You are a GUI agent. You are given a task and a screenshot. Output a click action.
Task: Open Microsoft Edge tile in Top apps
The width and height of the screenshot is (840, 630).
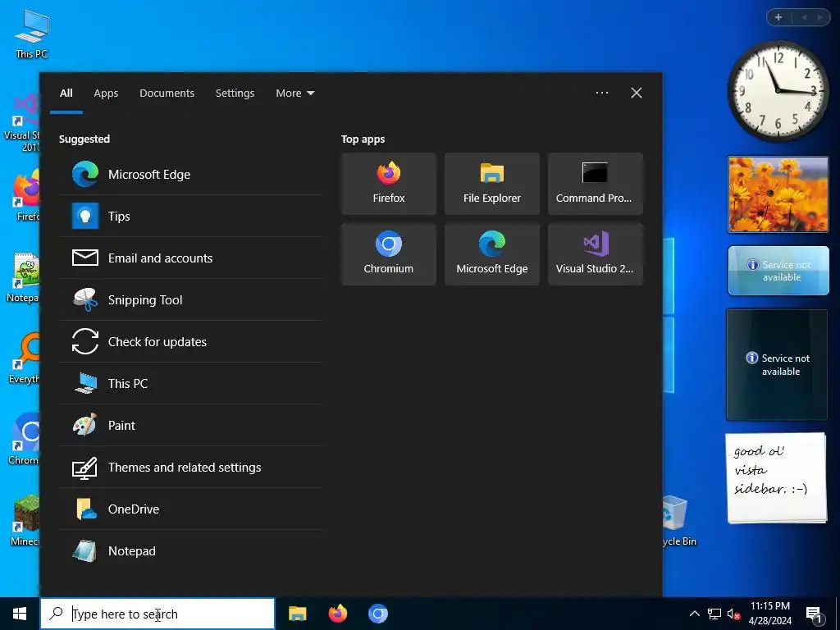(492, 254)
